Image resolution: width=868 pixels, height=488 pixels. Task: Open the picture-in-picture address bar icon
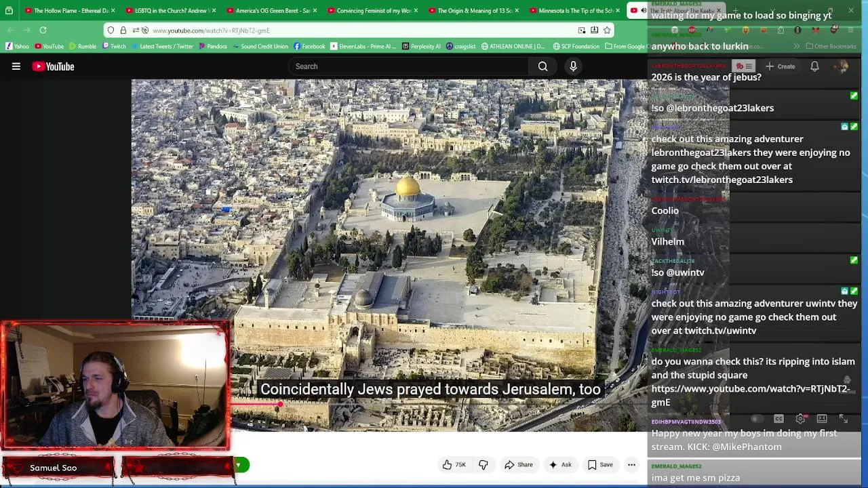tap(582, 30)
